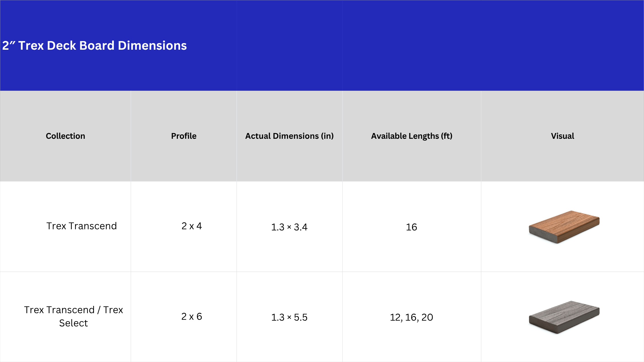Select the 12, 16, 20 lengths value
The width and height of the screenshot is (644, 362).
point(411,317)
